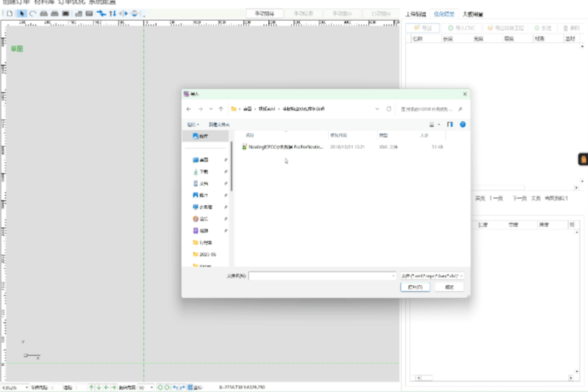Viewport: 588px width, 392px height.
Task: Click the 打开 button in dialog
Action: point(415,287)
